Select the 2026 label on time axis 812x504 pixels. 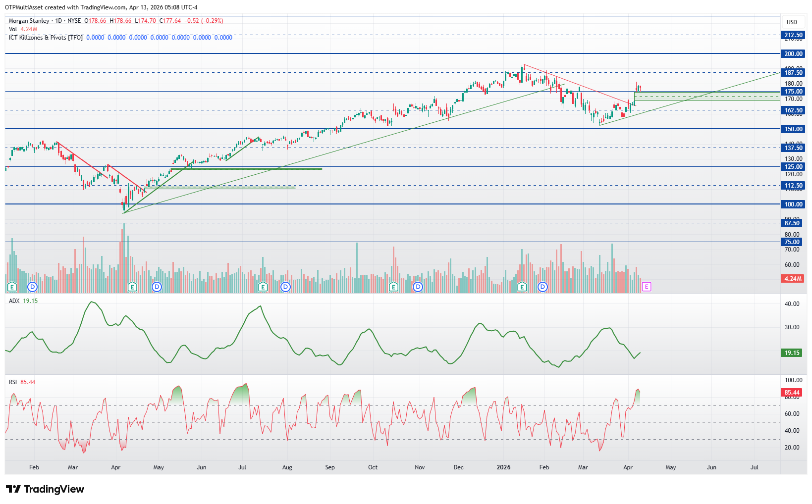point(504,467)
